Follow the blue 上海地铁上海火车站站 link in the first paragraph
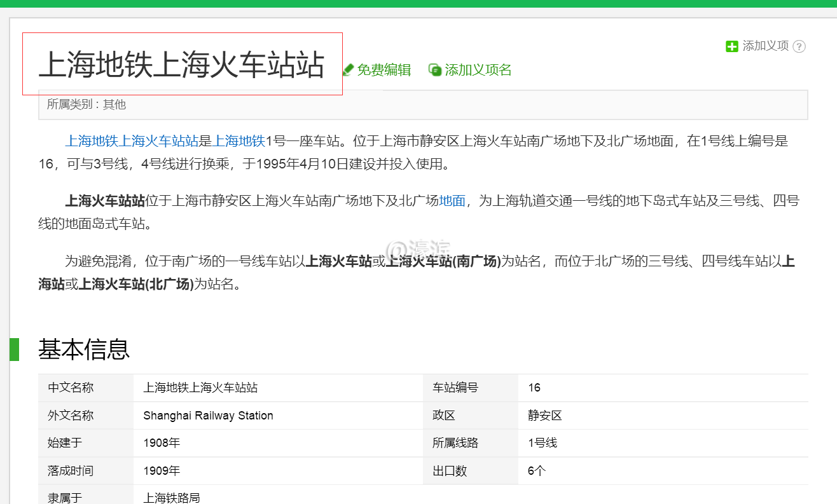This screenshot has height=504, width=837. click(132, 141)
